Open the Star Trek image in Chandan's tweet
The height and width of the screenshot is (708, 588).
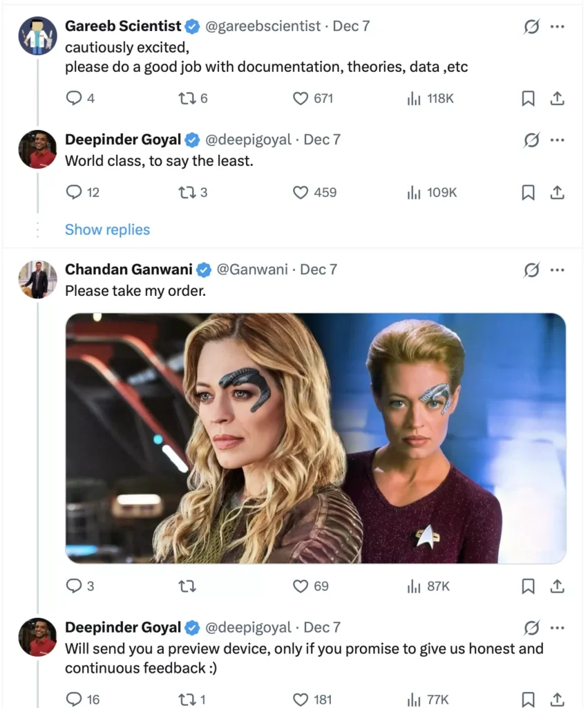pyautogui.click(x=316, y=438)
